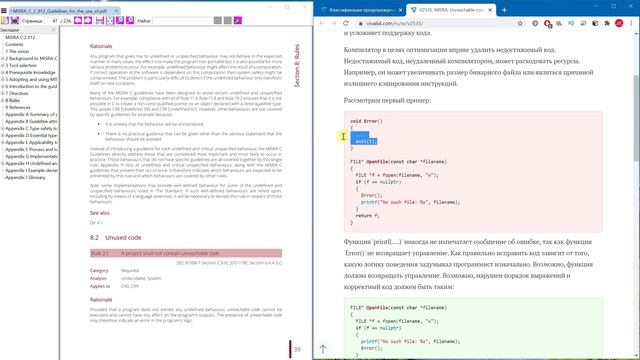Open 'Appendix F Process' bookmark
This screenshot has width=640, height=360.
[x=31, y=149]
